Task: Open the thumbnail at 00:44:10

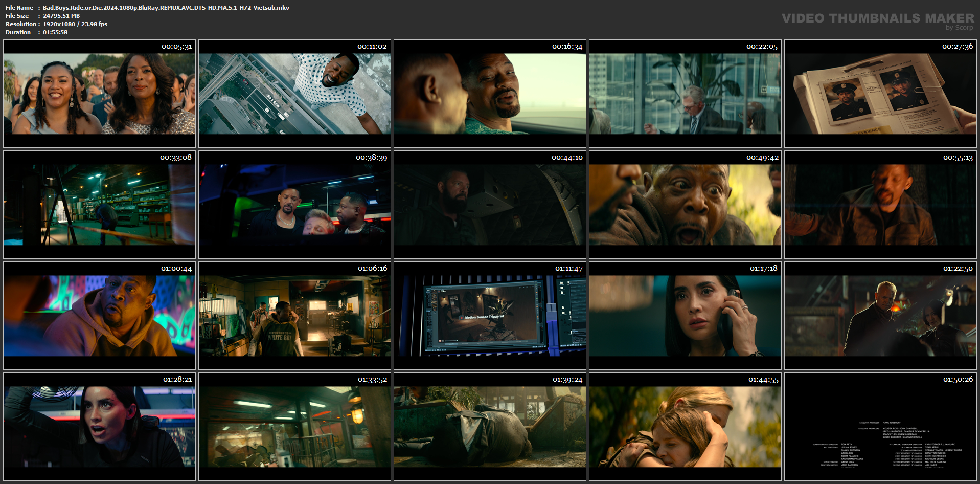Action: pyautogui.click(x=490, y=205)
